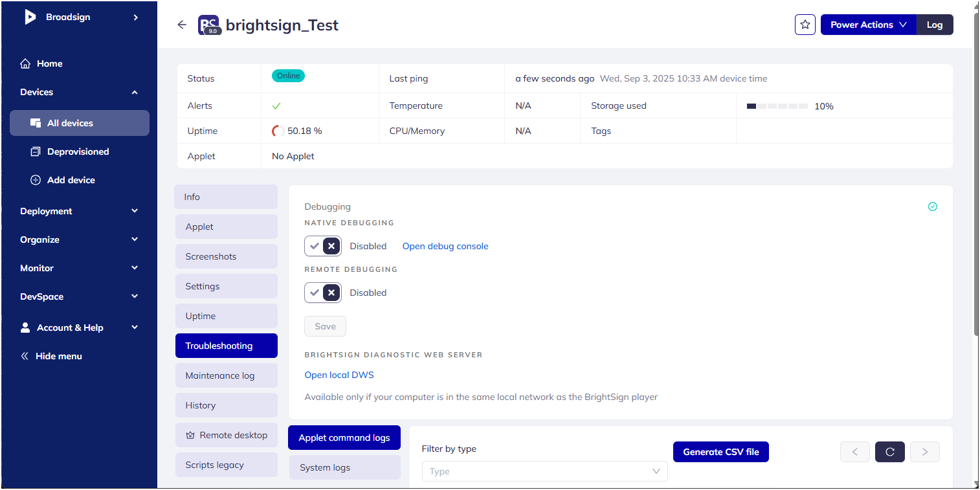
Task: Click the Log button
Action: coord(935,25)
